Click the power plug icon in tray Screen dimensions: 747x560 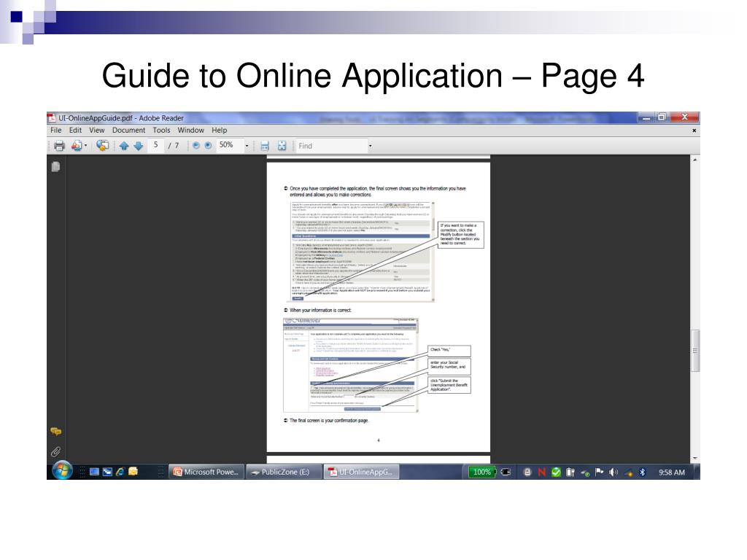506,472
